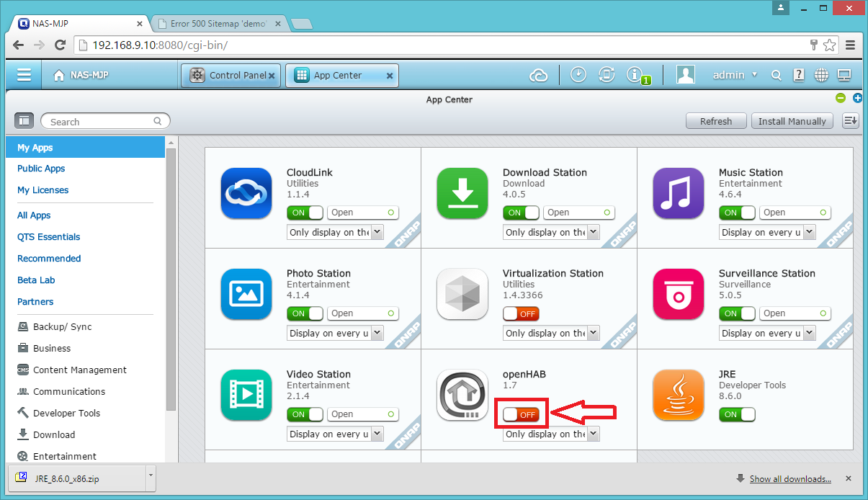Turn on the Virtualization Station switch
Screen dimensions: 868x500
coord(521,313)
